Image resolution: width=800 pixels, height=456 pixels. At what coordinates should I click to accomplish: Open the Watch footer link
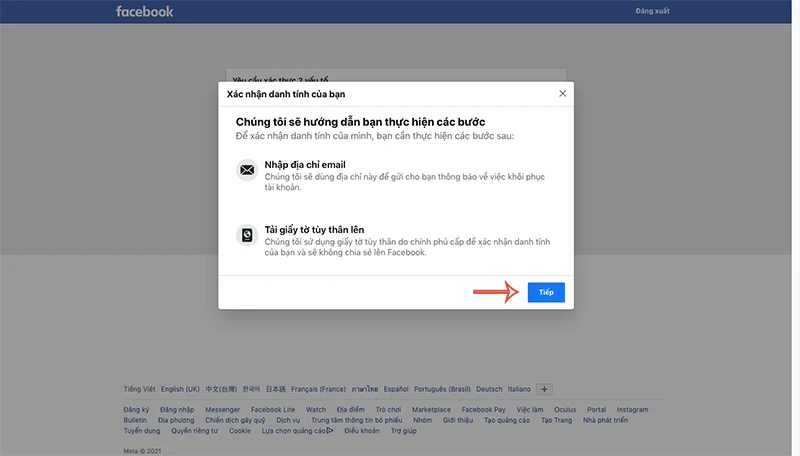(x=316, y=410)
